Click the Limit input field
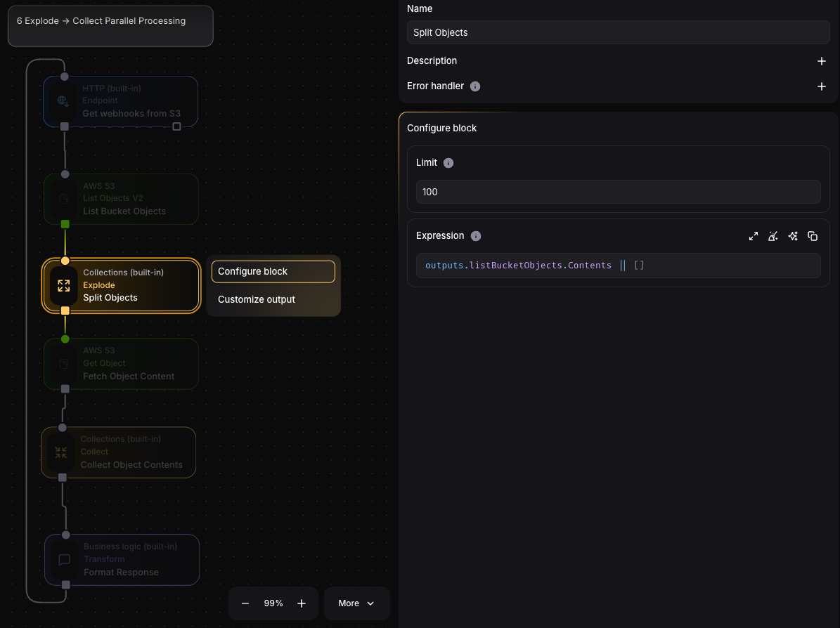 pyautogui.click(x=618, y=192)
